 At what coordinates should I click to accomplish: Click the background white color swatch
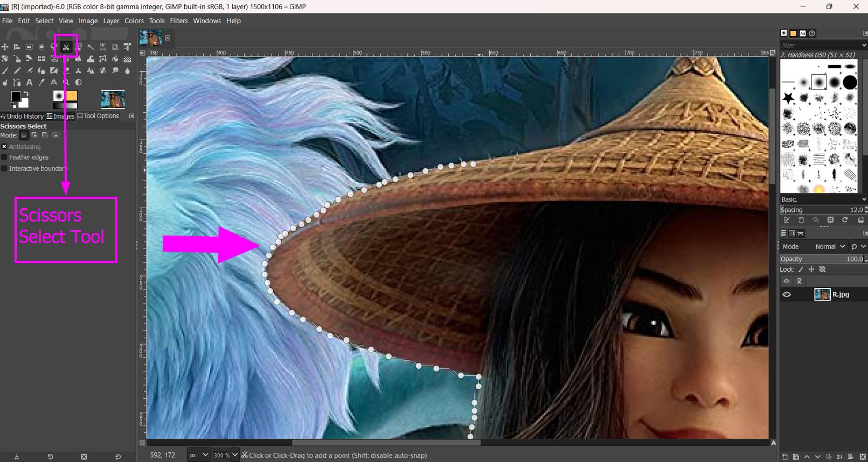pos(25,104)
